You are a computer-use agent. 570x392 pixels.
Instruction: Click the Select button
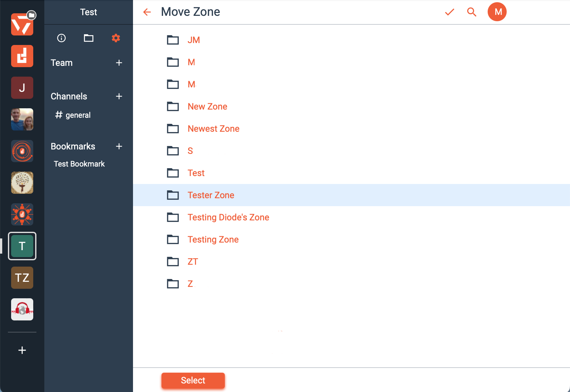click(193, 380)
